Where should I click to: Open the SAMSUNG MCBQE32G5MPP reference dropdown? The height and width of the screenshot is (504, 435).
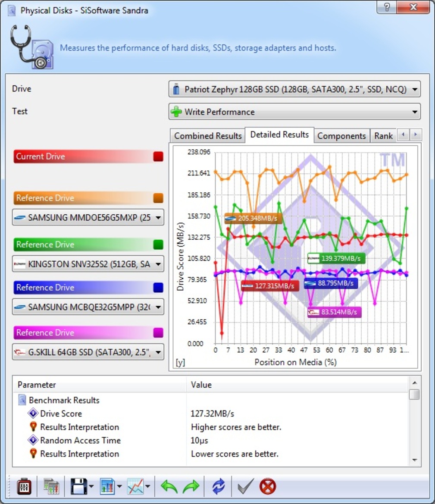(x=88, y=307)
